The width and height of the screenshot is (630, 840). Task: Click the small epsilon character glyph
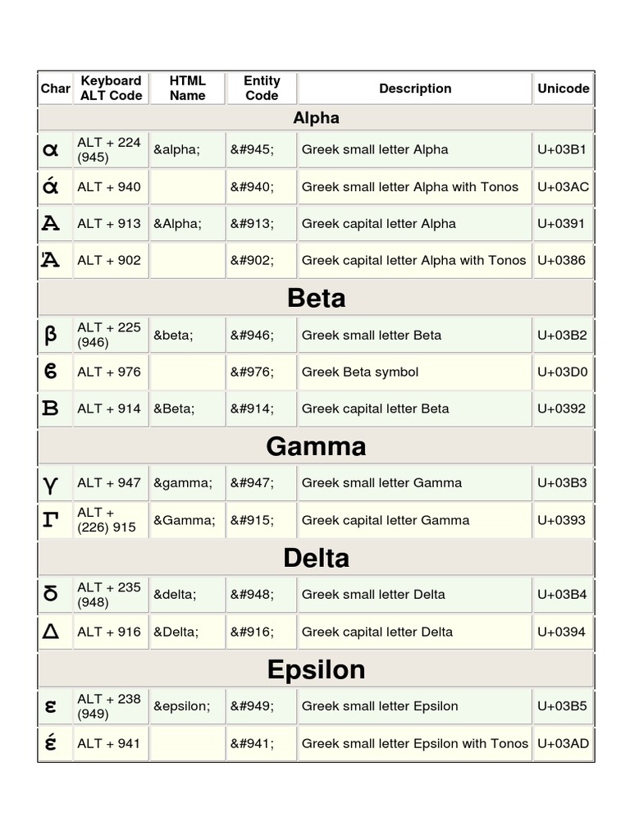51,706
